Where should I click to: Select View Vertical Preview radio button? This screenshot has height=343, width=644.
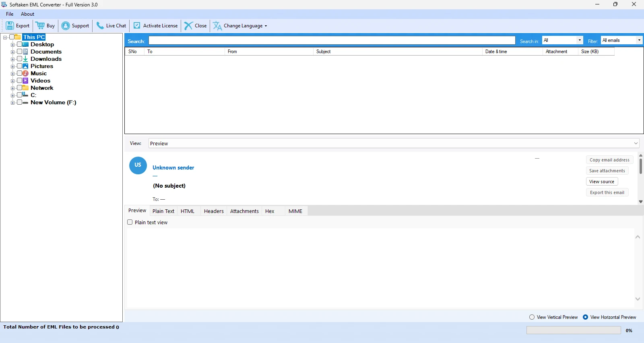[x=532, y=317]
